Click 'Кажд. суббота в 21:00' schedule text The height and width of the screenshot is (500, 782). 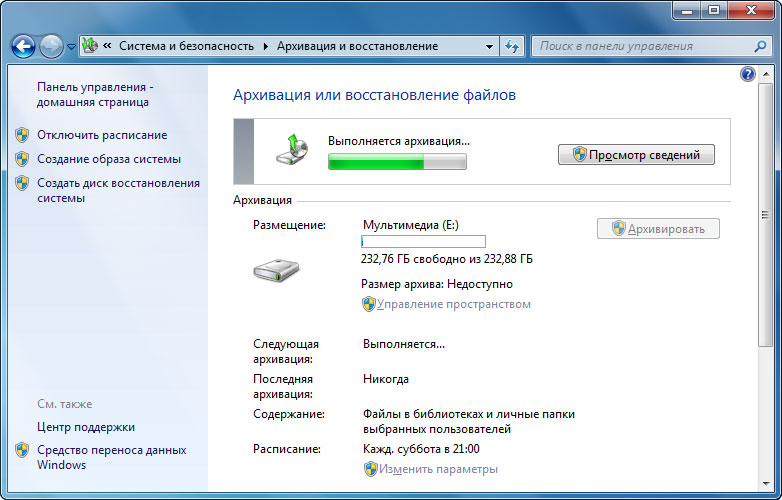click(421, 449)
